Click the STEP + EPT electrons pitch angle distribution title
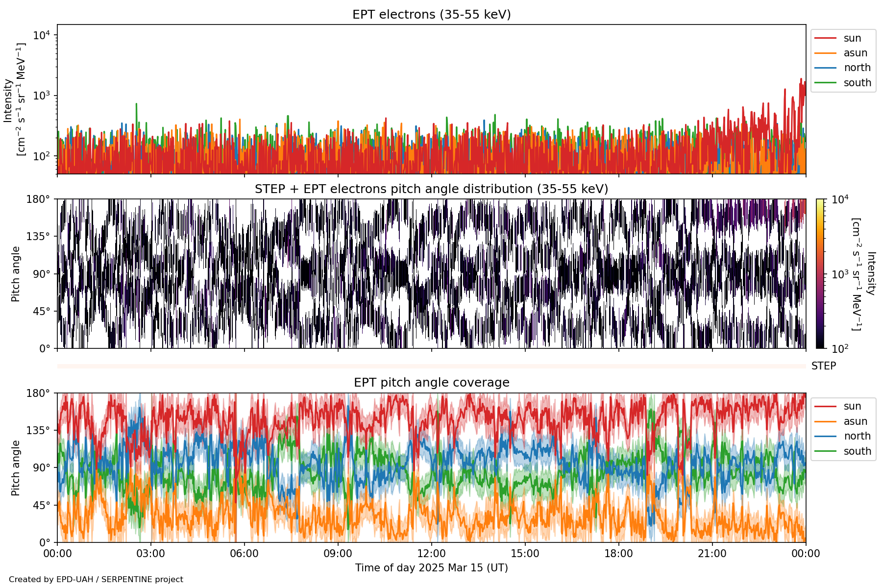 pos(431,189)
